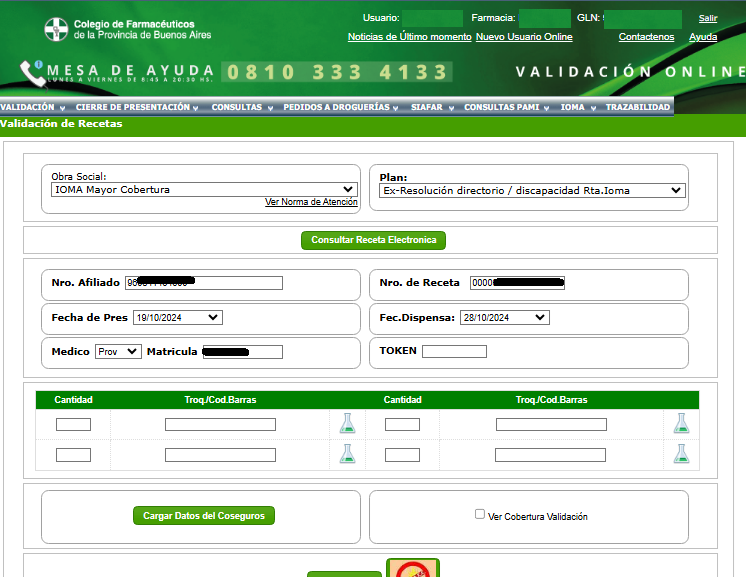Focus the Matricula input field

point(243,352)
